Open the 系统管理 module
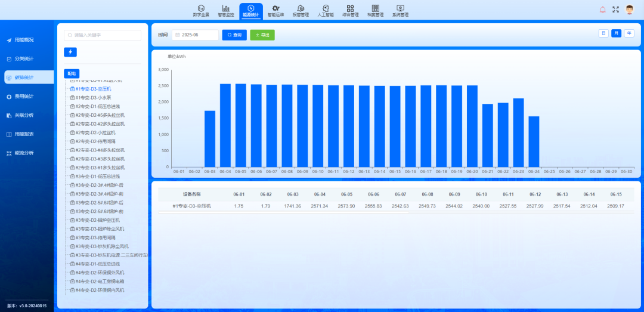Viewport: 644px width, 312px height. point(401,11)
